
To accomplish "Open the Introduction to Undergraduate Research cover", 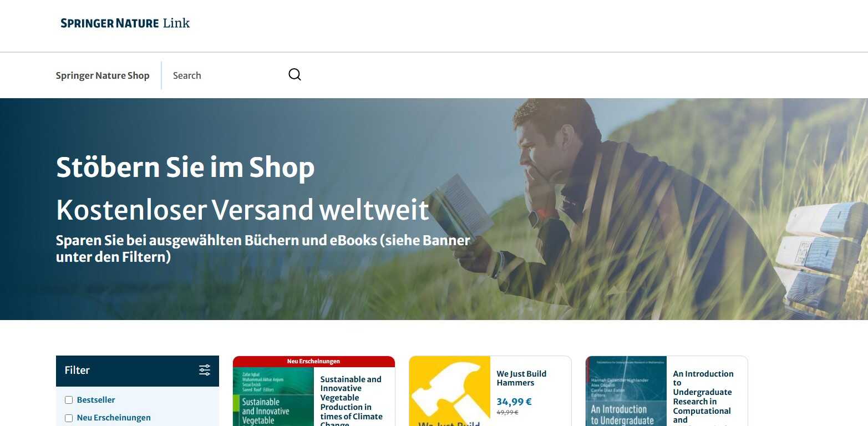I will tap(626, 391).
